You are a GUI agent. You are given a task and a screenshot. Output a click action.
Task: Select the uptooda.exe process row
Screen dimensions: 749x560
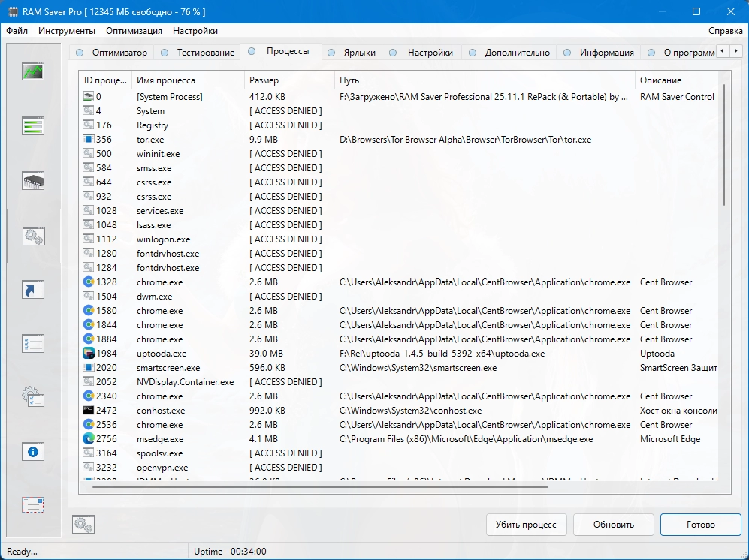coord(162,354)
